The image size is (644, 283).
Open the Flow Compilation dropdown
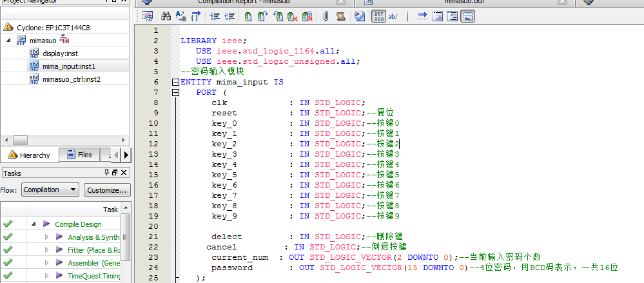click(50, 190)
